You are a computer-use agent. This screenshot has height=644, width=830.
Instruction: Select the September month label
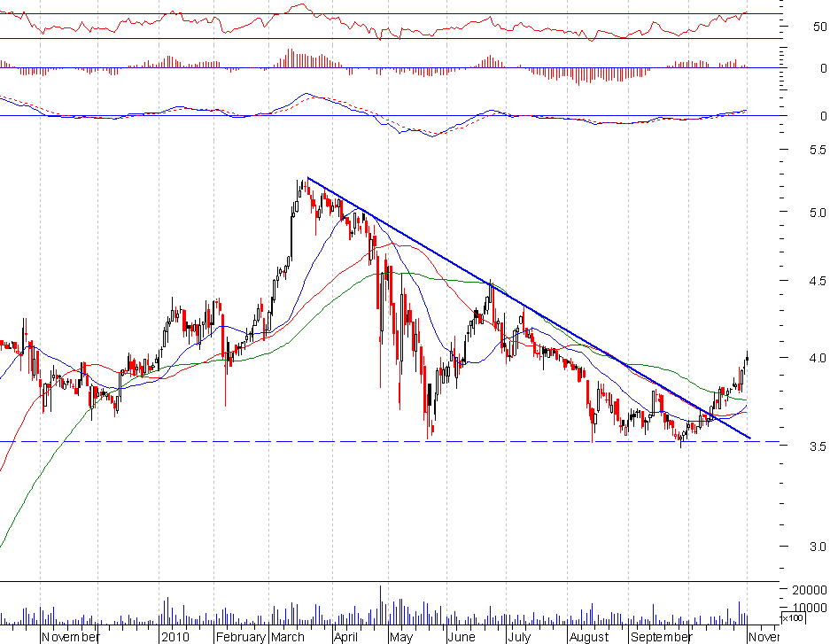[x=661, y=637]
